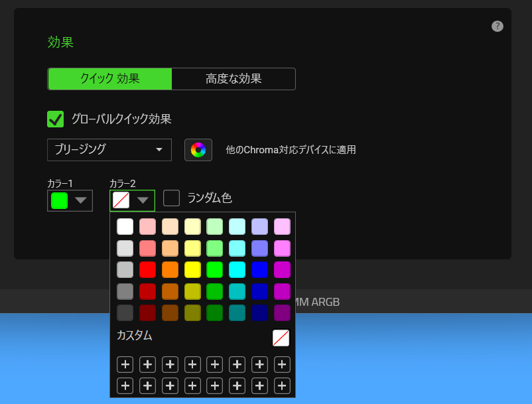Open the ブリージング effect dropdown
Viewport: 532px width, 404px height.
pyautogui.click(x=109, y=149)
